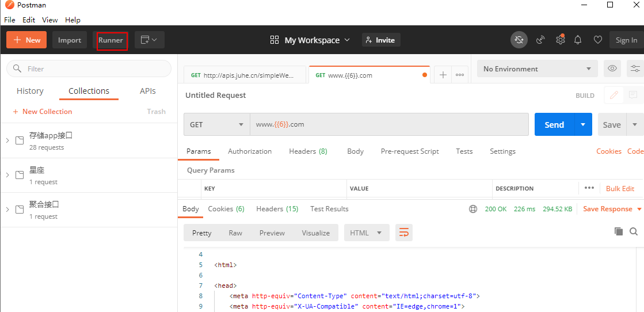Select the 存储app接口 collection folder icon
This screenshot has width=644, height=312.
pos(20,140)
